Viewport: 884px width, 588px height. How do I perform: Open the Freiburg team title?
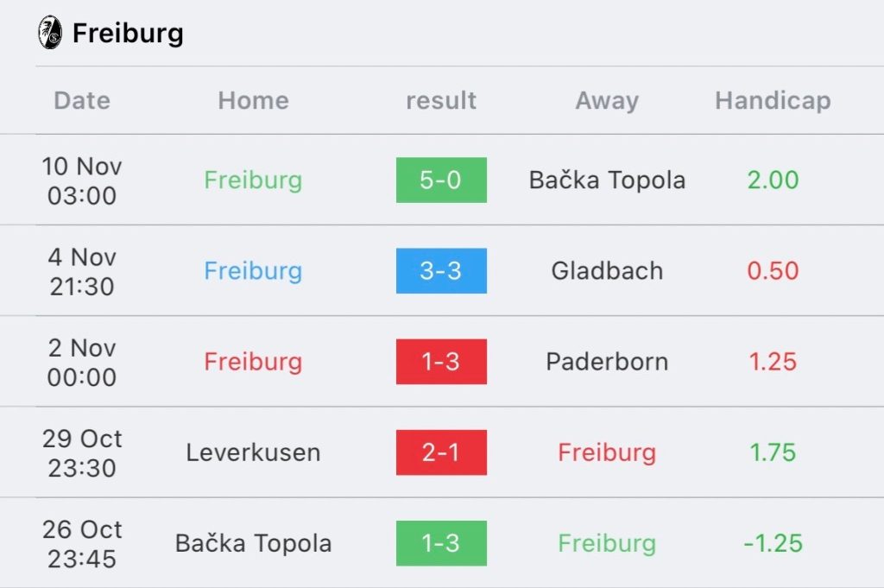pos(128,34)
